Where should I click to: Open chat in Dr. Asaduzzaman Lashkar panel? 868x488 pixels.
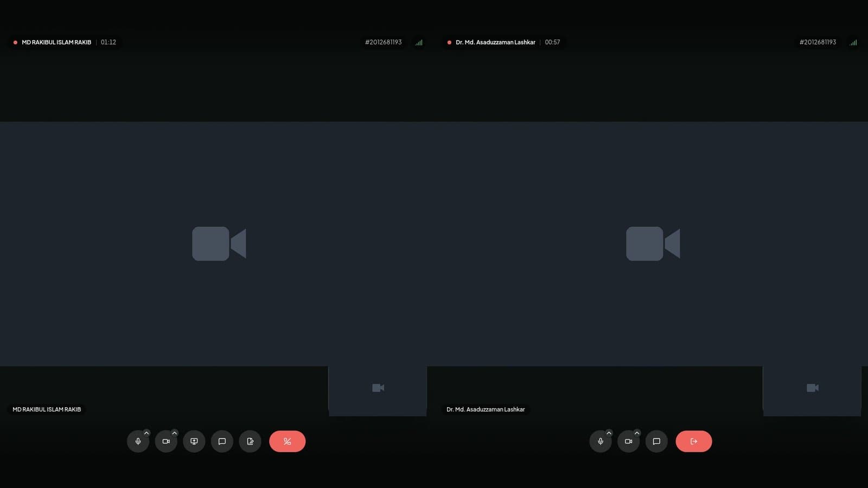point(656,441)
